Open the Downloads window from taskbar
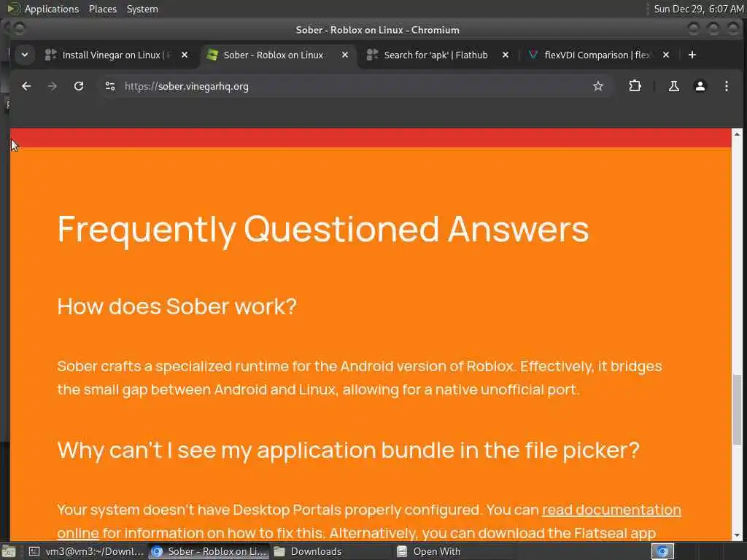Viewport: 747px width, 560px height. pos(331,551)
